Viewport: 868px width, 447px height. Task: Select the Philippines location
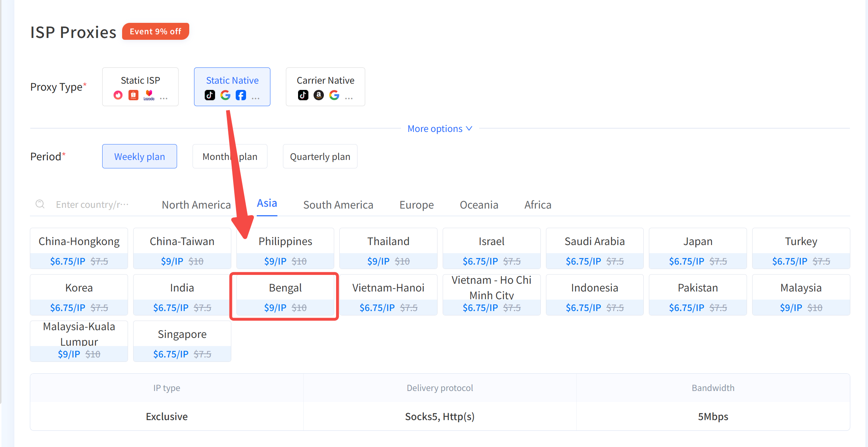(285, 248)
